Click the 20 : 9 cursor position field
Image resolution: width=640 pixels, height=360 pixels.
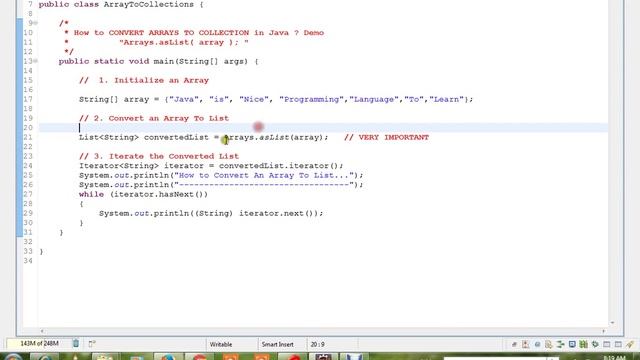click(x=318, y=344)
